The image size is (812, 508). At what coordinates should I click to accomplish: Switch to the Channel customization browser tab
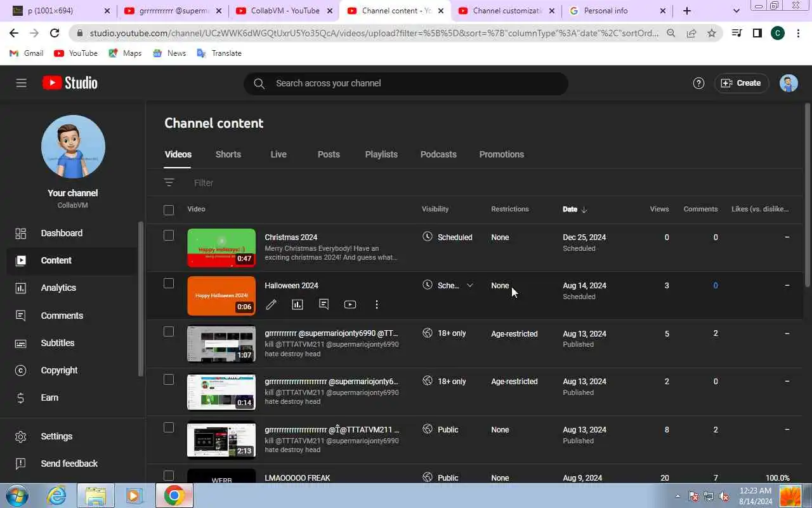click(505, 11)
